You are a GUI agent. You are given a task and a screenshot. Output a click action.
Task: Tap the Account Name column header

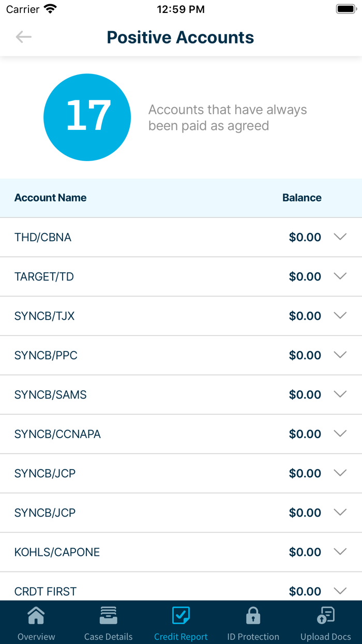click(50, 198)
